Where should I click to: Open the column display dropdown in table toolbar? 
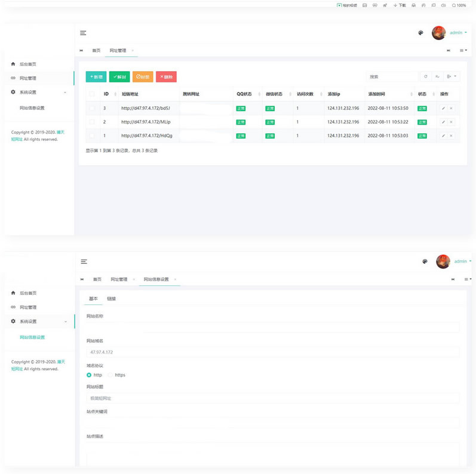tap(452, 76)
